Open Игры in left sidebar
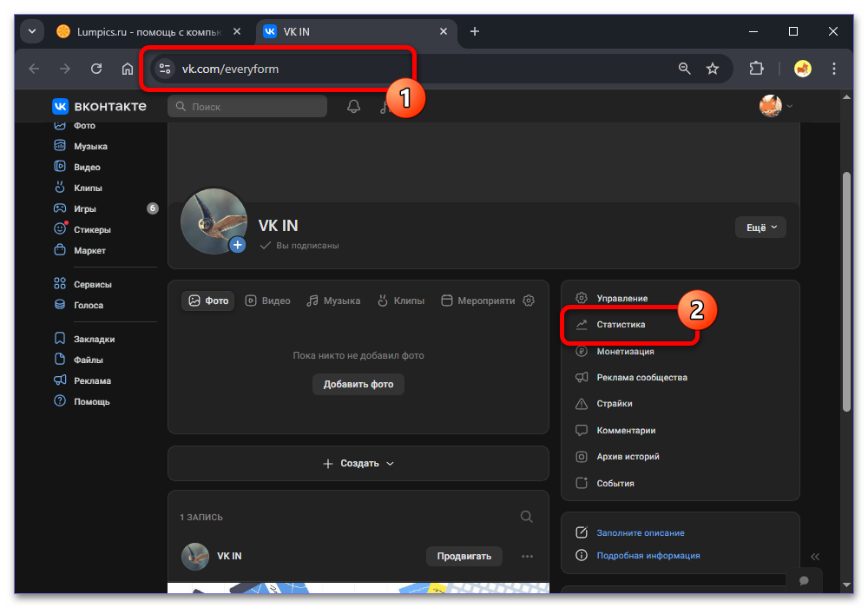This screenshot has height=608, width=868. point(76,208)
